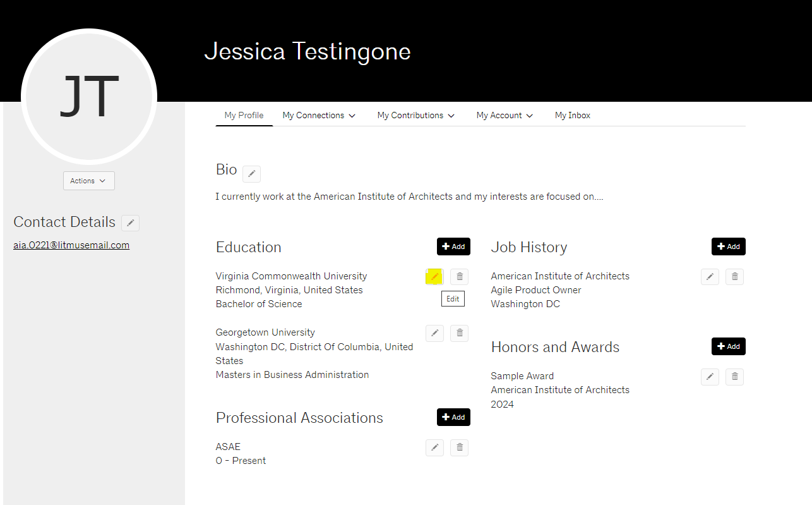Image resolution: width=812 pixels, height=505 pixels.
Task: Go to the My Inbox tab
Action: (573, 116)
